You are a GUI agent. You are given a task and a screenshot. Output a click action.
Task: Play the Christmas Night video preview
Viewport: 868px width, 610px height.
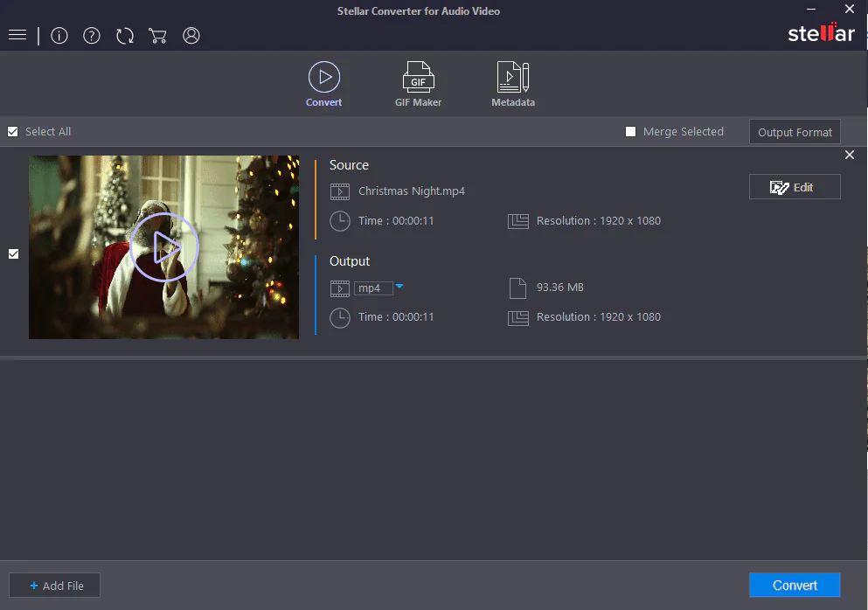[x=163, y=248]
